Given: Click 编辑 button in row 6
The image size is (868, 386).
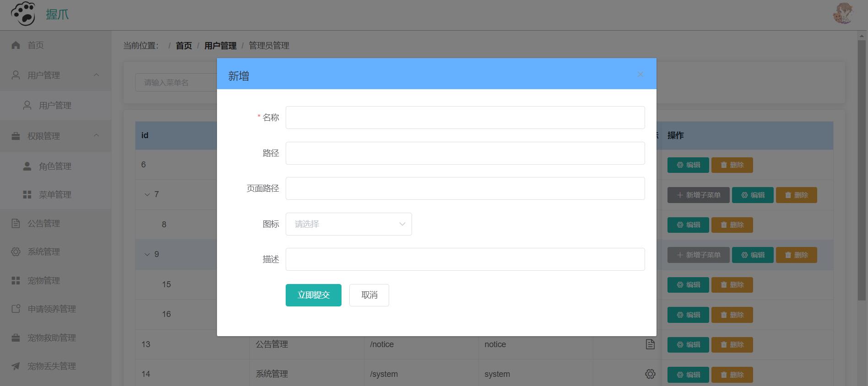Looking at the screenshot, I should 688,165.
